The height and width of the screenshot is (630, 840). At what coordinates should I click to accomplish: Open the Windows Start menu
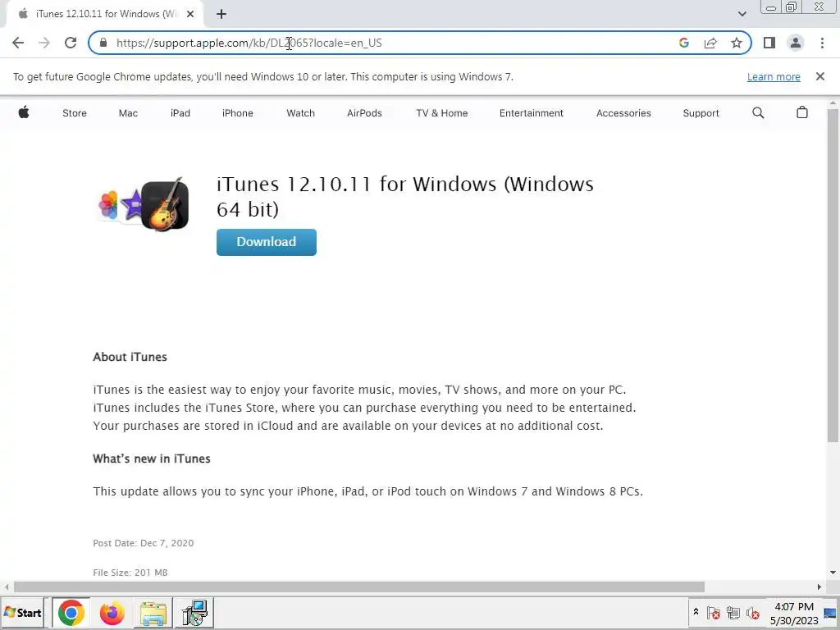click(x=22, y=613)
